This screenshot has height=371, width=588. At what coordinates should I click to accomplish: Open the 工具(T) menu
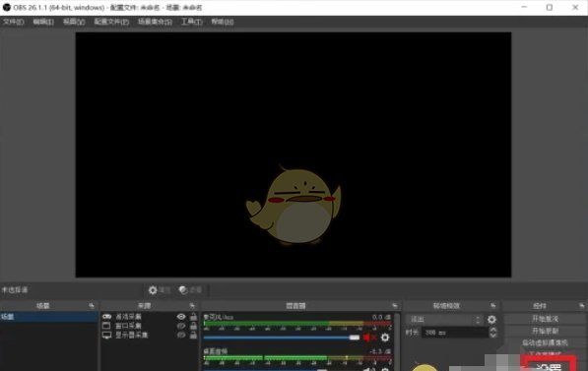192,22
